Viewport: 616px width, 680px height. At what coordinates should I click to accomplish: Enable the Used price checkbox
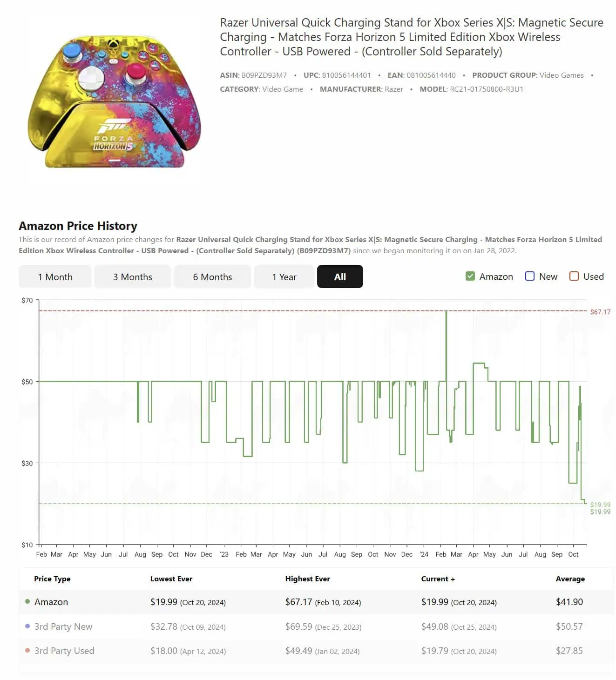tap(574, 276)
